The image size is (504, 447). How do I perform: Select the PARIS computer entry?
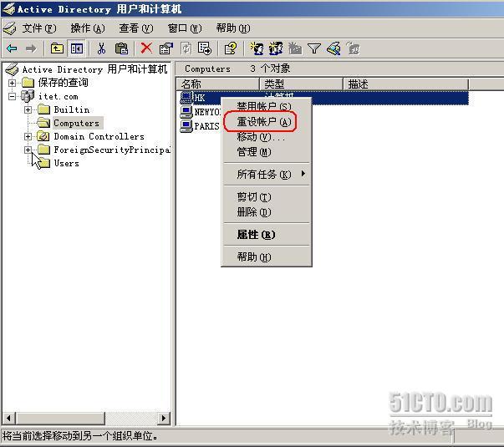206,126
